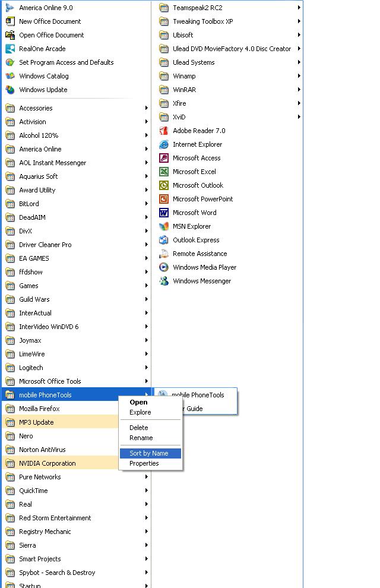Expand the Games submenu arrow
Image resolution: width=380 pixels, height=588 pixels.
tap(147, 286)
